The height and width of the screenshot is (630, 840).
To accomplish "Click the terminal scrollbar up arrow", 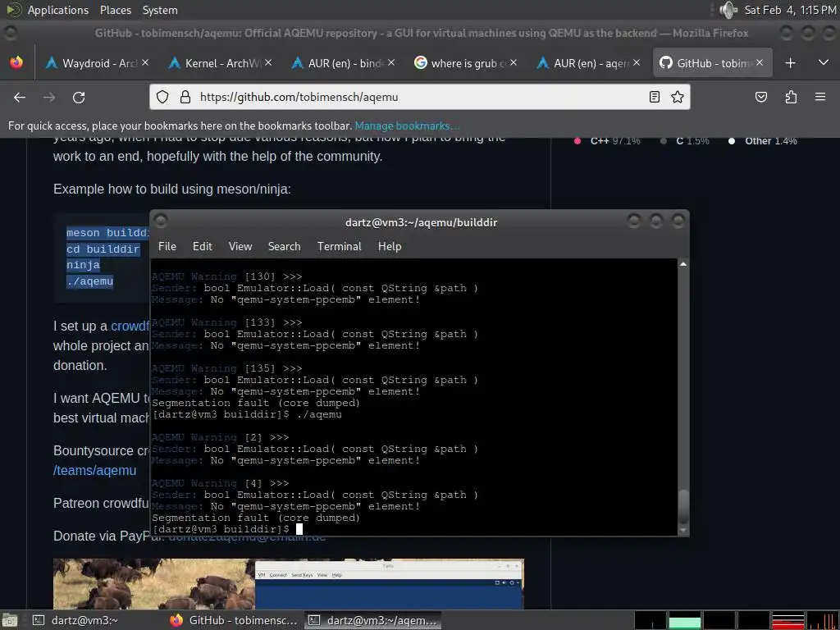I will [683, 264].
